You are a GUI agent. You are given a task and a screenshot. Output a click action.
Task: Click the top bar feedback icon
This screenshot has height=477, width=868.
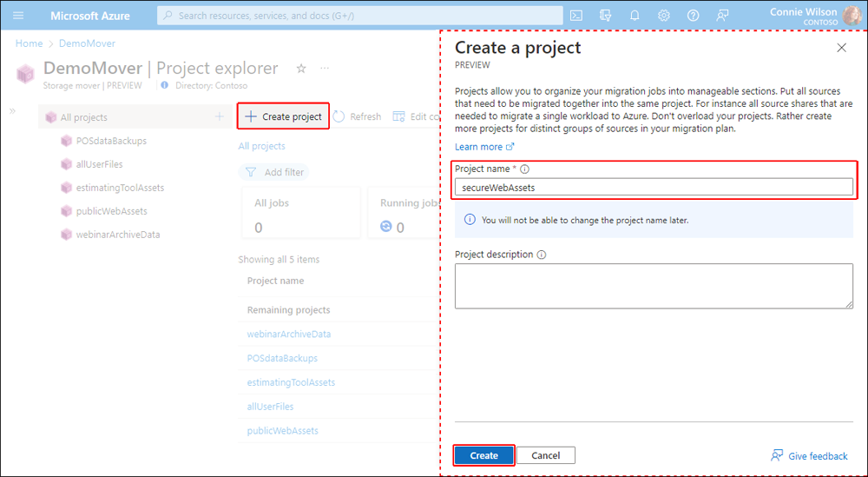(722, 16)
